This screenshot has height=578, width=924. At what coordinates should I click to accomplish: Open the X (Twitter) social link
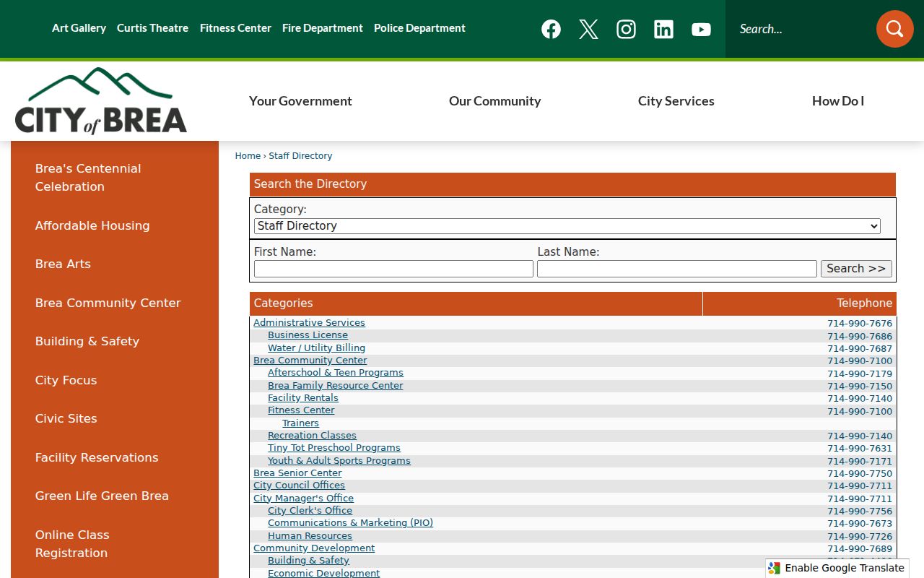[588, 29]
